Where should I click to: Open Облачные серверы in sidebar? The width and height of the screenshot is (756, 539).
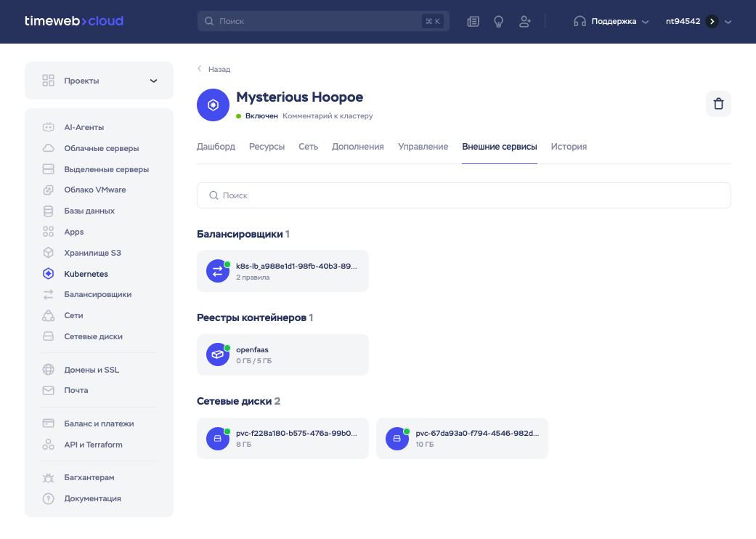pyautogui.click(x=101, y=148)
